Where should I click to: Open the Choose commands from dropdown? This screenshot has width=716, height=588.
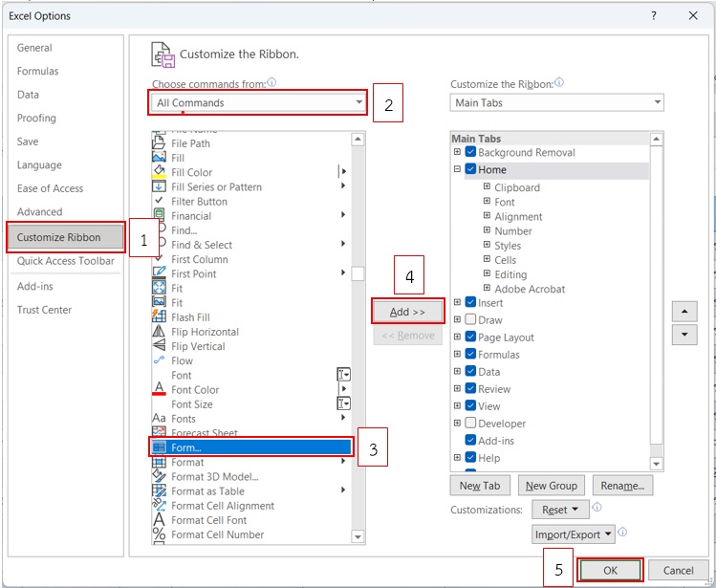258,102
